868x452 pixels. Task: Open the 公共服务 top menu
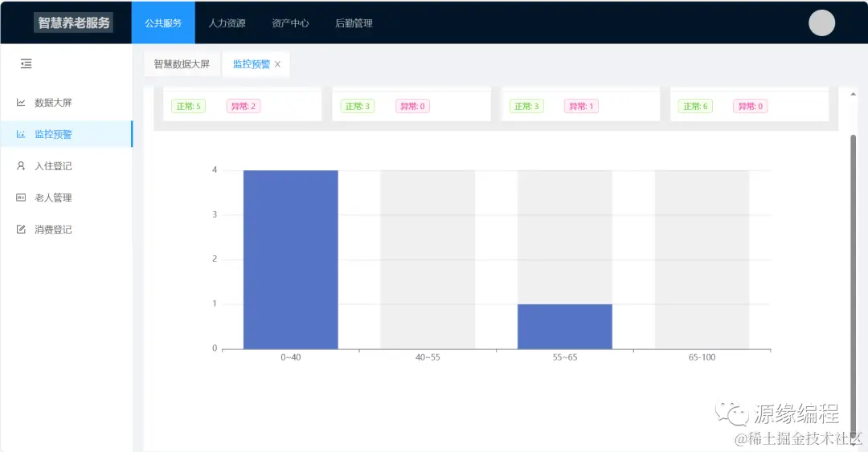(x=163, y=22)
